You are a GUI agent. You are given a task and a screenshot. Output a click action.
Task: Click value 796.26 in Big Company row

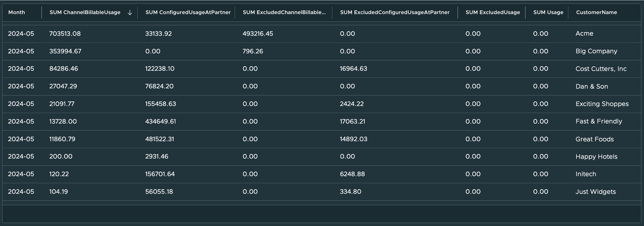pyautogui.click(x=253, y=51)
